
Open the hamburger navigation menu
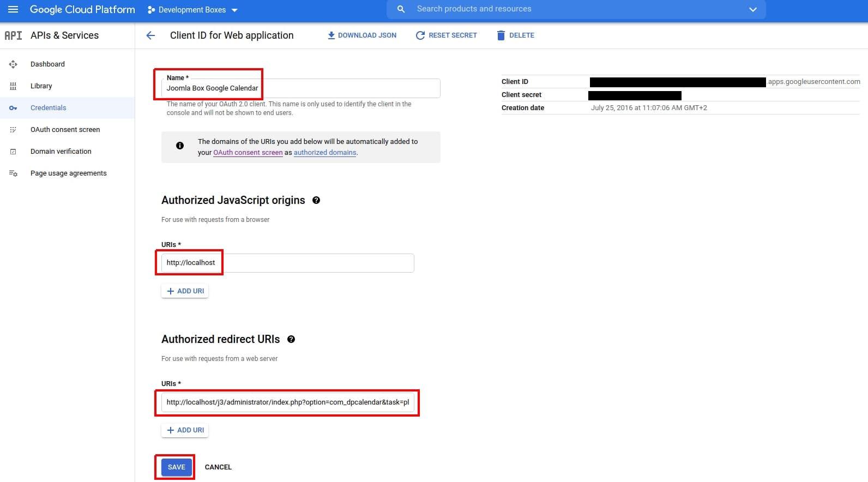point(13,9)
